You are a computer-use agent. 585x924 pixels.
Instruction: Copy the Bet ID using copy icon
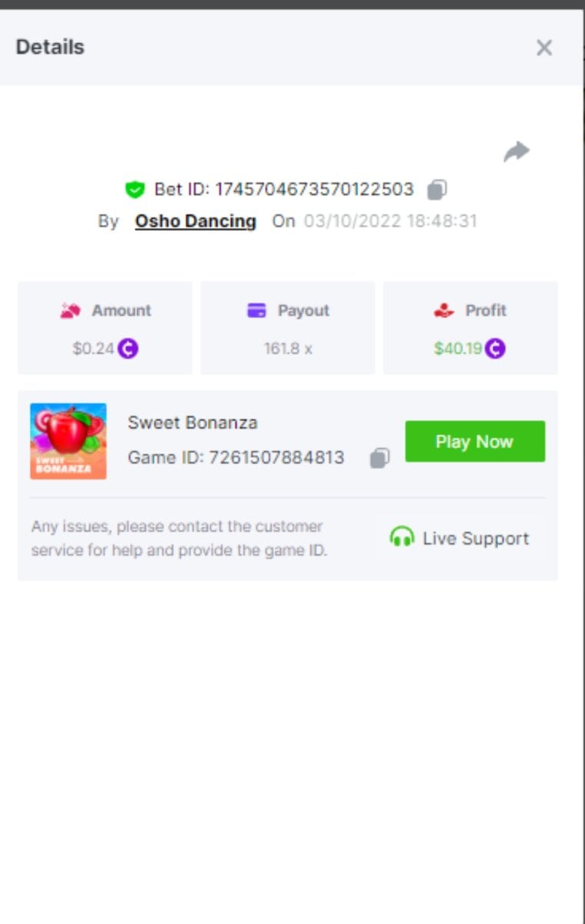(x=437, y=189)
